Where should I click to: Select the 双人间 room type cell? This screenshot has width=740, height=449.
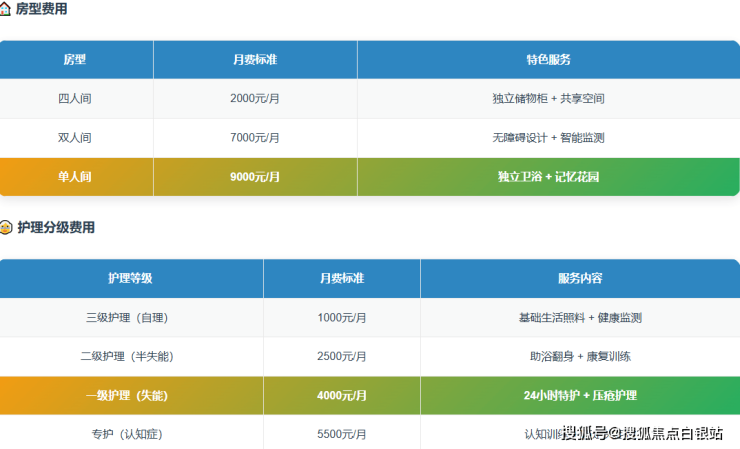click(x=75, y=138)
